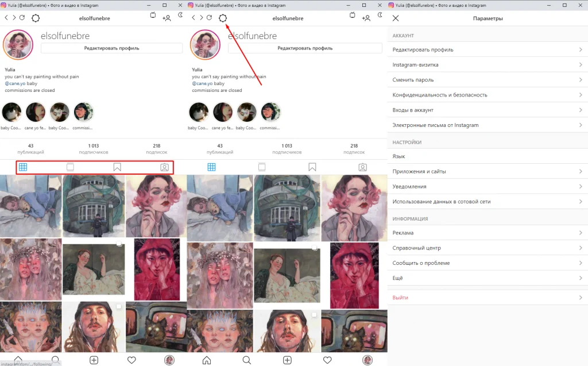The height and width of the screenshot is (366, 588).
Task: Switch to grid view in left window
Action: pos(23,167)
